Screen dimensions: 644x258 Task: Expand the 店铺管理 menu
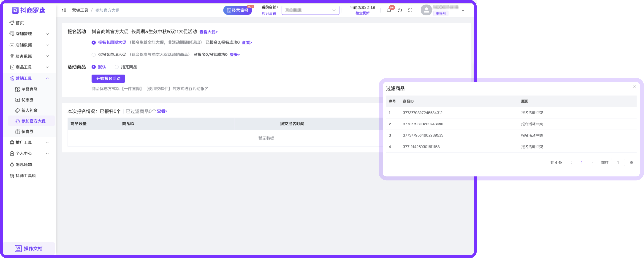point(29,34)
